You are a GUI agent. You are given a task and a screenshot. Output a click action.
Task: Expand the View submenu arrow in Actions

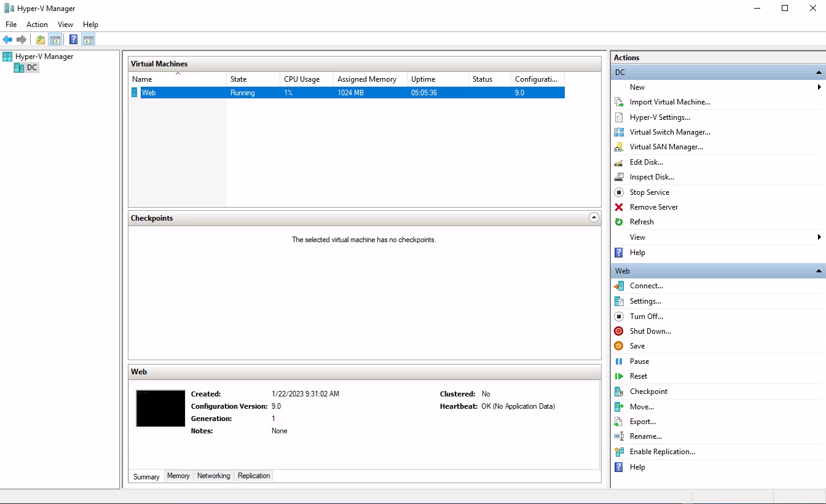point(819,237)
